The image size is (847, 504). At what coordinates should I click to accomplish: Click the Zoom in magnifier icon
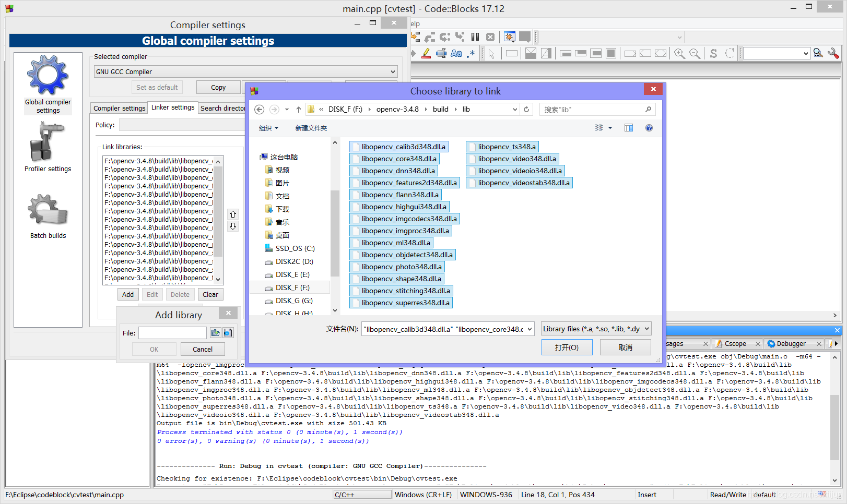679,53
